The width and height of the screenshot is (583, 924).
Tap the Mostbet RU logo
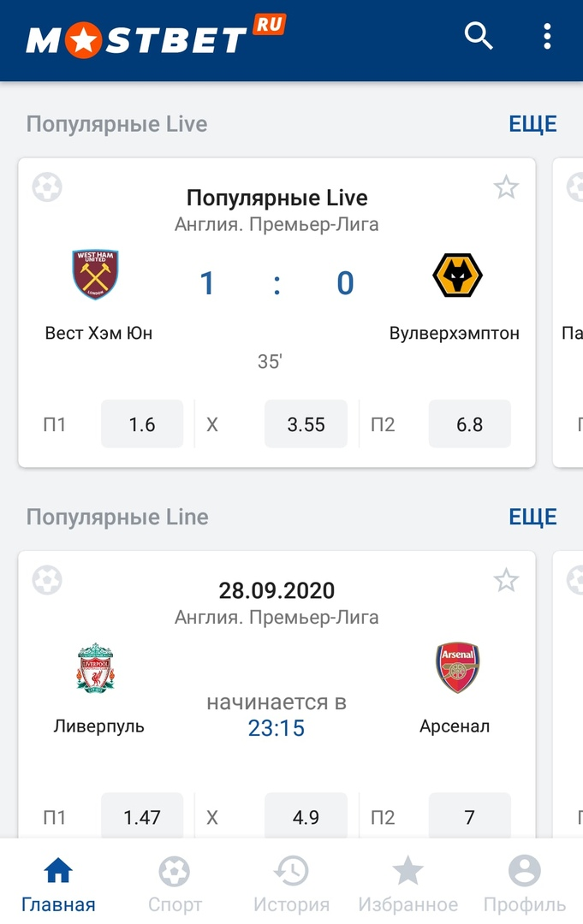(x=156, y=37)
